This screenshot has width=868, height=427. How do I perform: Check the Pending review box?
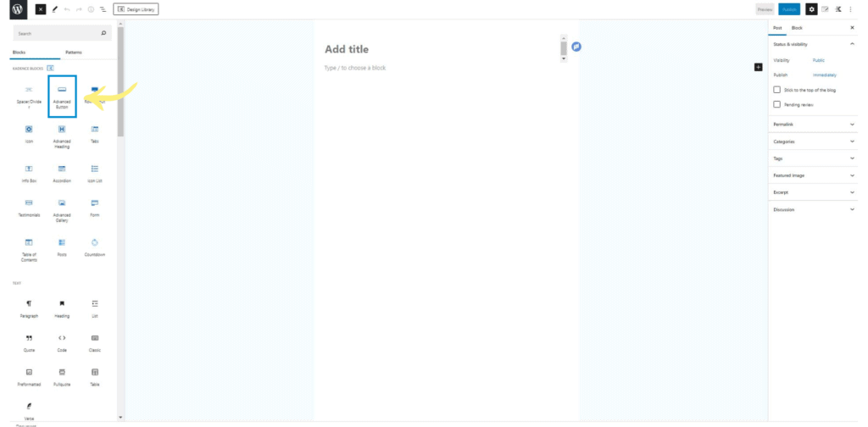coord(777,104)
